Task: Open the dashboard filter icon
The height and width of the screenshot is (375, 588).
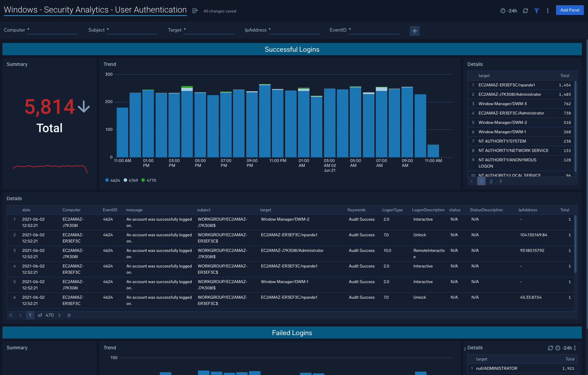Action: (x=536, y=11)
